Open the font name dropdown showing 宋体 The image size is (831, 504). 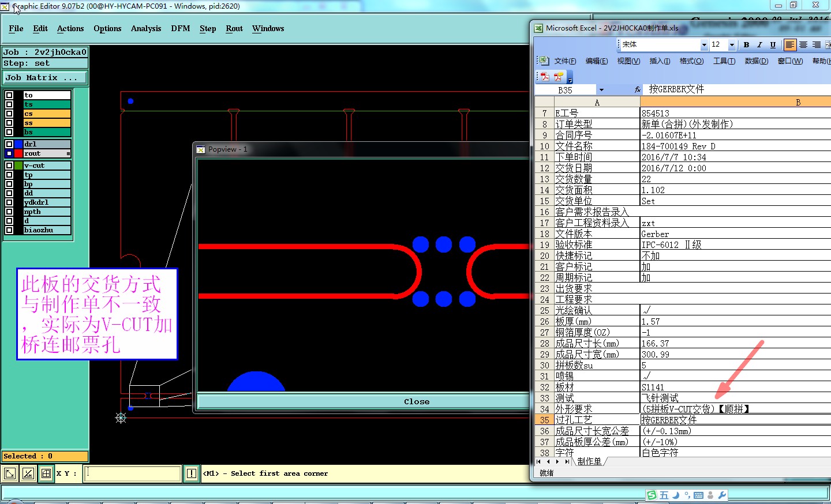tap(704, 45)
